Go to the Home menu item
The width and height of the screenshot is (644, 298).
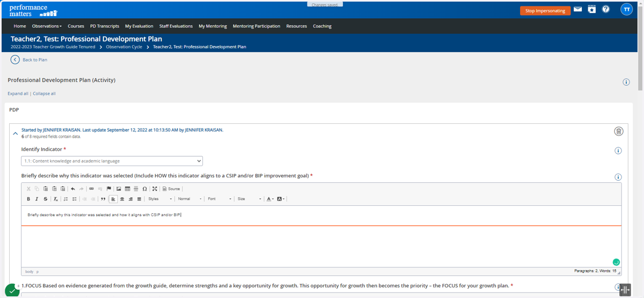point(20,26)
